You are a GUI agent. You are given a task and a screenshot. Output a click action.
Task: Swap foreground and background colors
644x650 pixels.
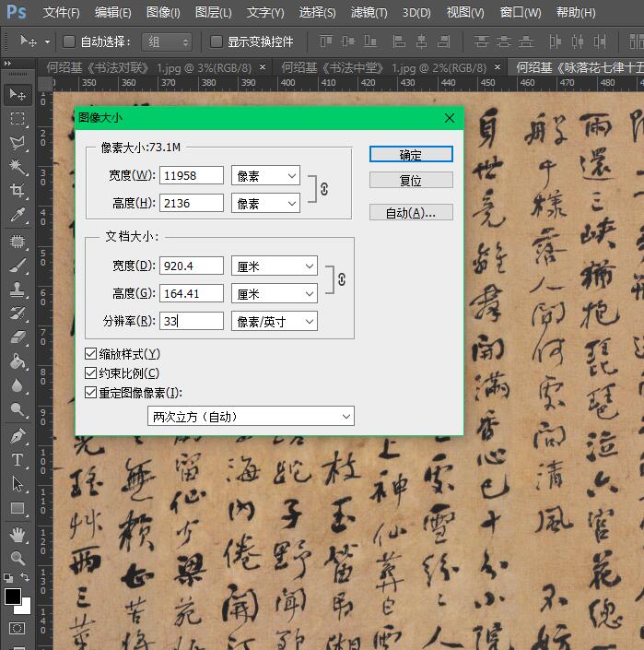[25, 577]
